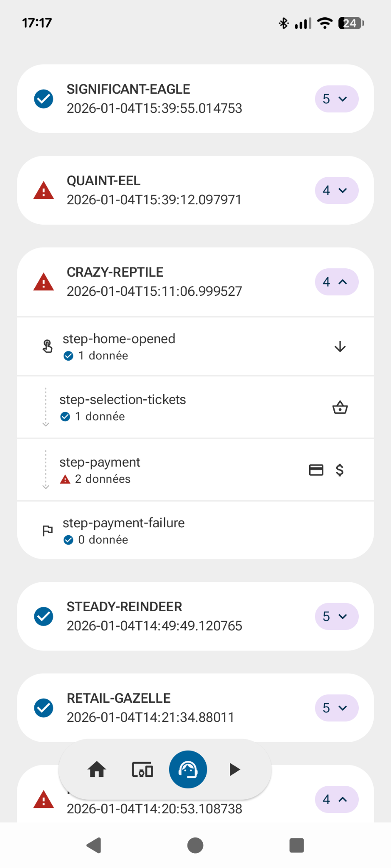
Task: Collapse the CRAZY-REPTILE steps chip
Action: (336, 282)
